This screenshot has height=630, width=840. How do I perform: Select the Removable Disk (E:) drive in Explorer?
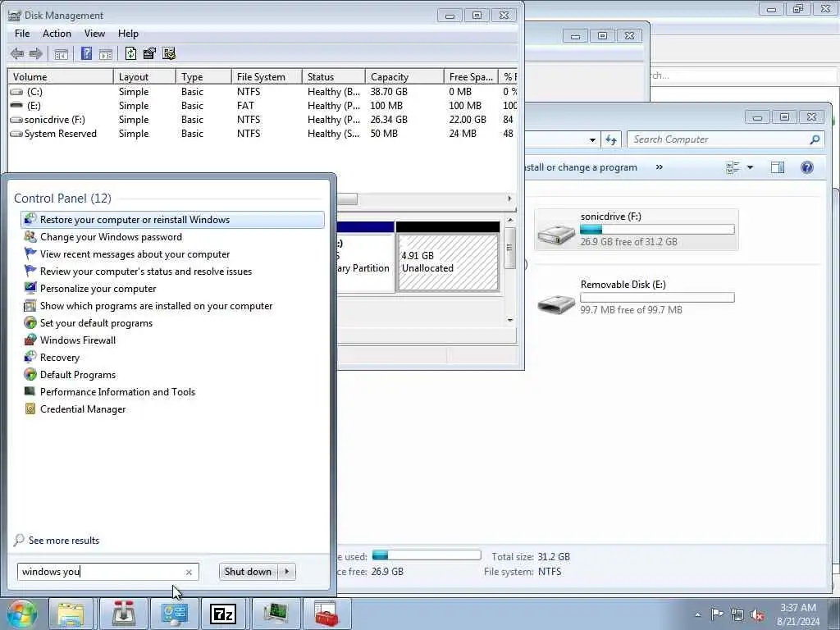[637, 297]
